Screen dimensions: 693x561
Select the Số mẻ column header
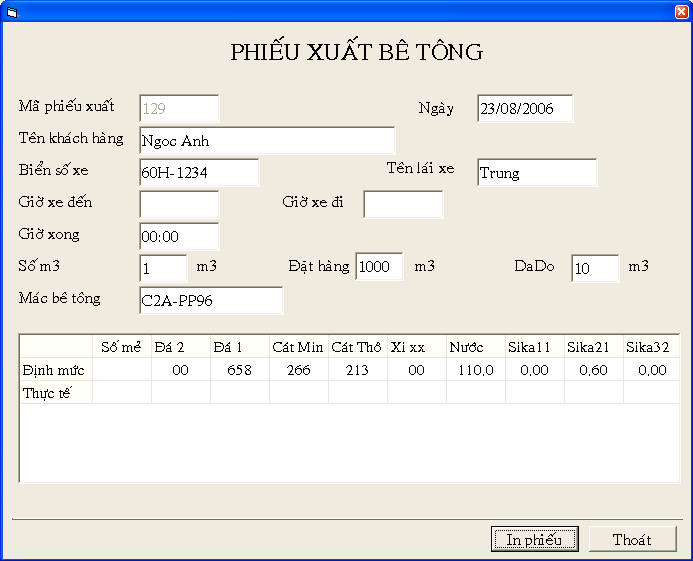pos(122,347)
